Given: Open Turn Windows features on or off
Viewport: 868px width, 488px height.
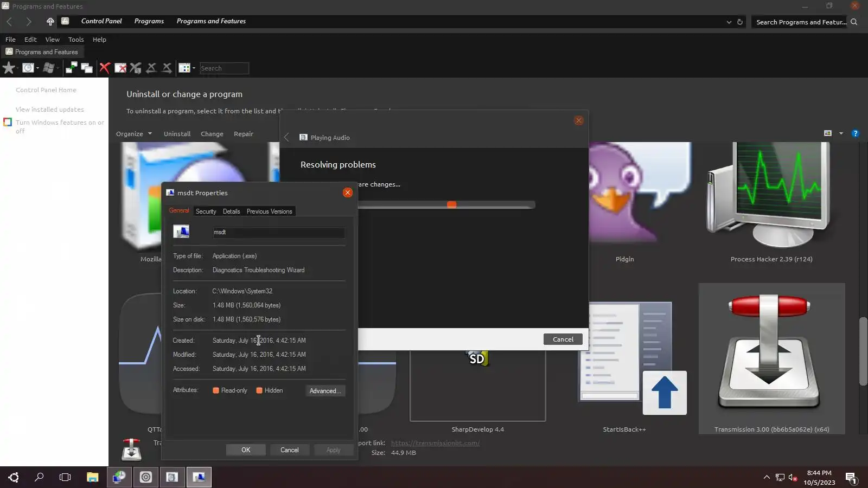Looking at the screenshot, I should pyautogui.click(x=60, y=127).
